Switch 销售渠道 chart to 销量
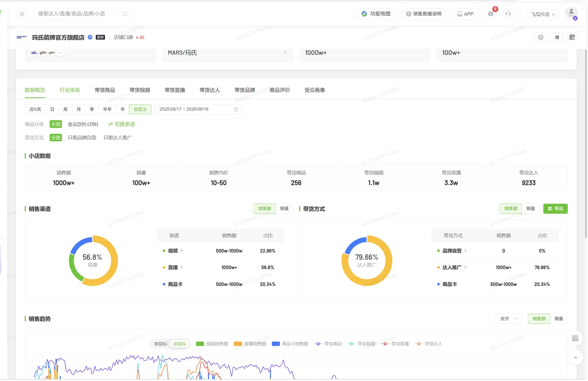This screenshot has width=588, height=381. (x=284, y=209)
